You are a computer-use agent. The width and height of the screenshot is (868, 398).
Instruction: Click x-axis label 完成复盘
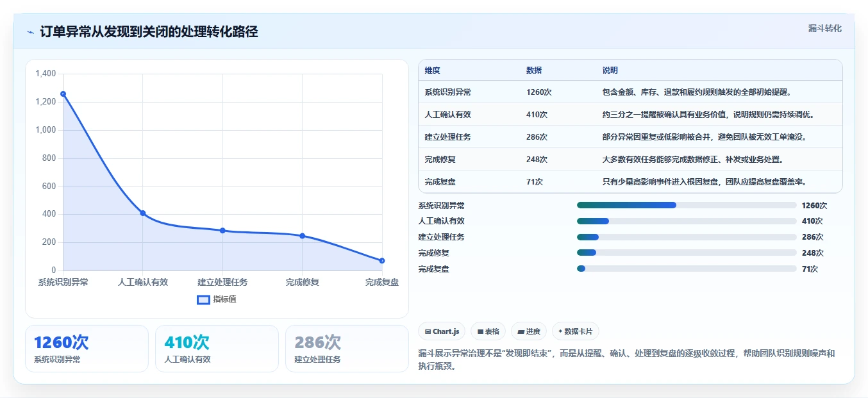tap(382, 282)
